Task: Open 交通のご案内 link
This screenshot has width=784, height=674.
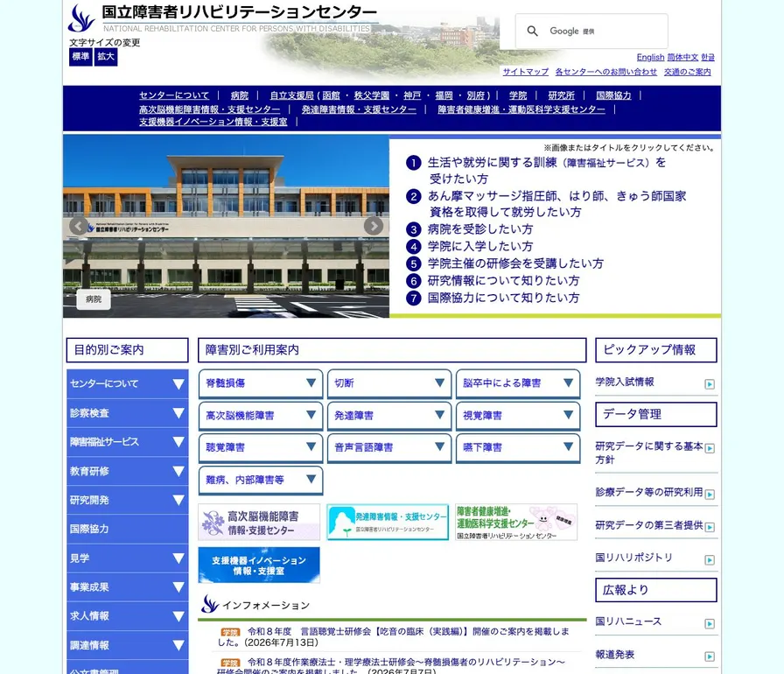Action: click(x=688, y=72)
